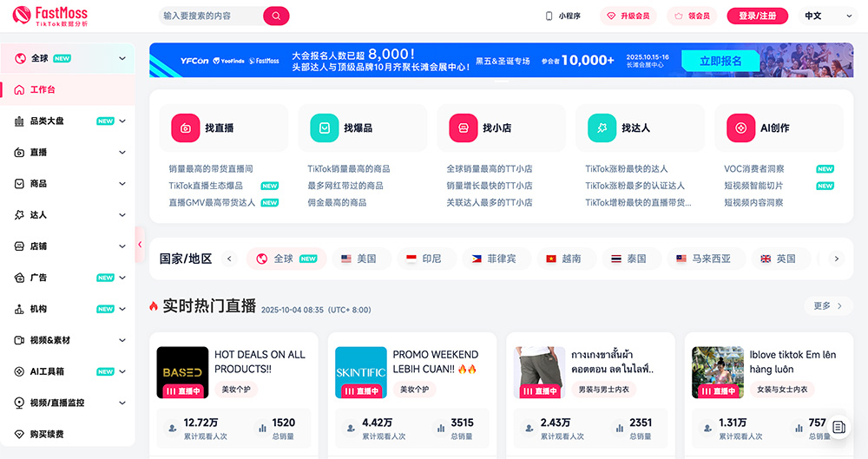The image size is (868, 459).
Task: Open 销量最高的带货直播间 link
Action: [211, 169]
